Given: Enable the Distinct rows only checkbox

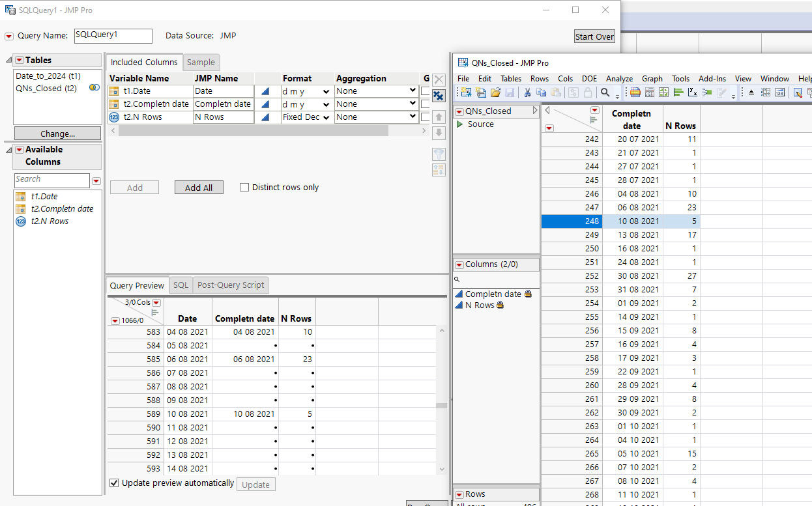Looking at the screenshot, I should click(x=244, y=187).
